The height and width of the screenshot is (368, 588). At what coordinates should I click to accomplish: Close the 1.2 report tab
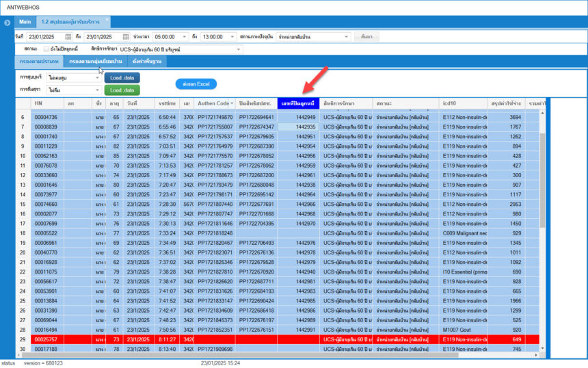tap(107, 21)
